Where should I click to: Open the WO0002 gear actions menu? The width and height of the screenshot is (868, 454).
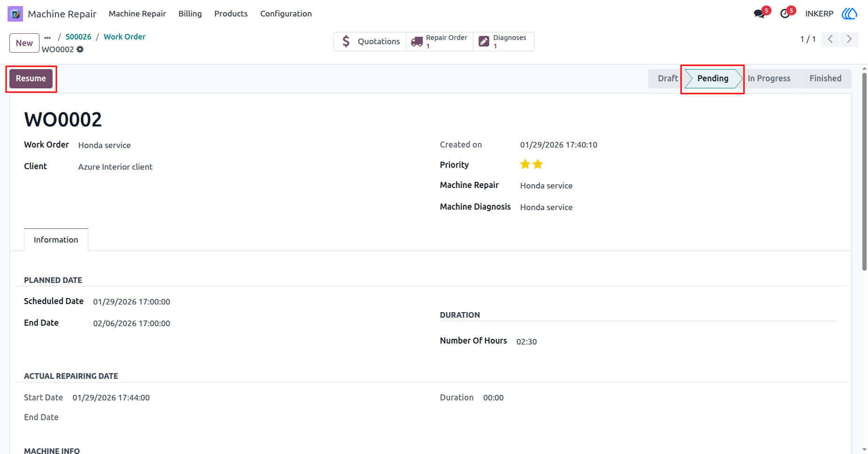[x=80, y=49]
